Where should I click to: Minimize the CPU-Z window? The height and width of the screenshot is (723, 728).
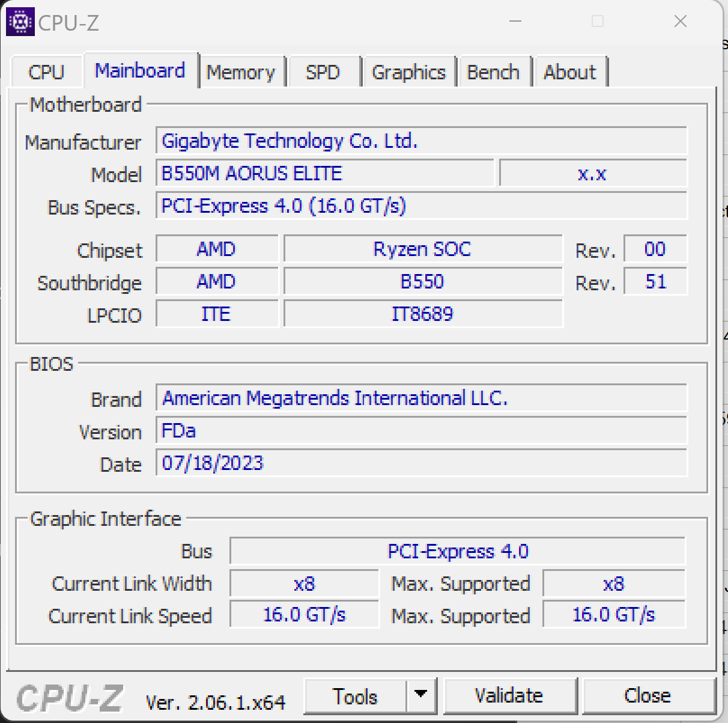click(515, 22)
